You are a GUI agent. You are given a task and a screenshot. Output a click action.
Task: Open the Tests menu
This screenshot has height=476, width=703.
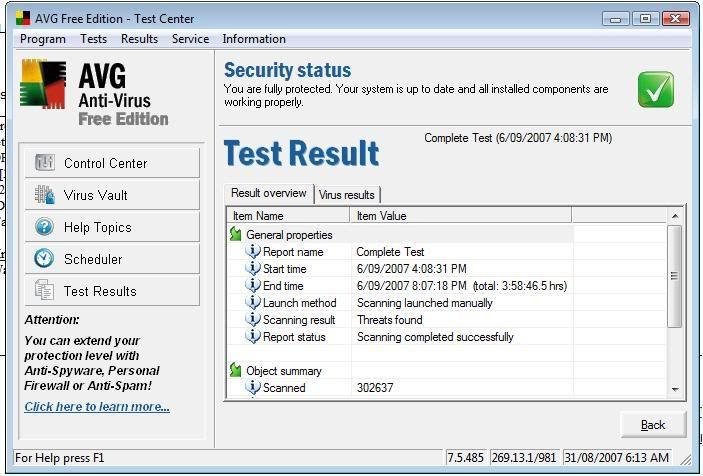click(93, 39)
